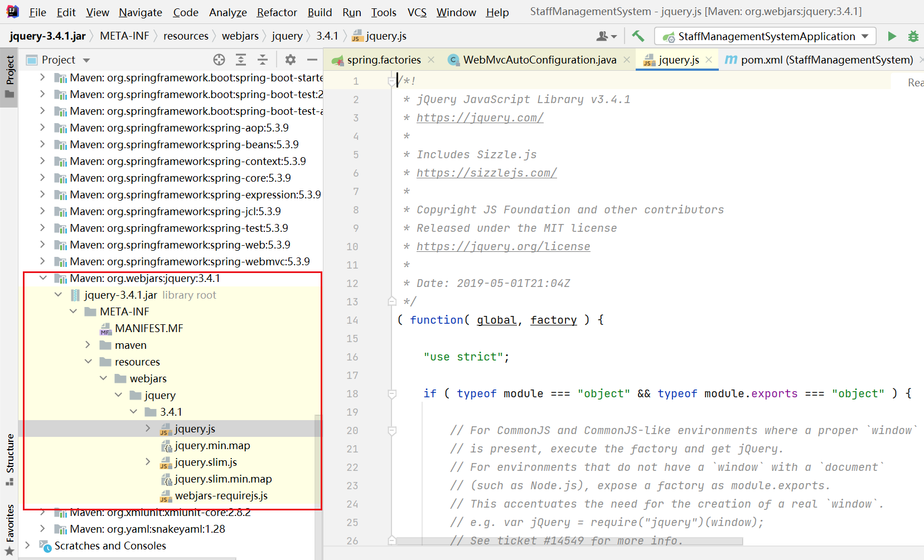Open the Refactor menu
The height and width of the screenshot is (560, 924).
click(x=277, y=12)
